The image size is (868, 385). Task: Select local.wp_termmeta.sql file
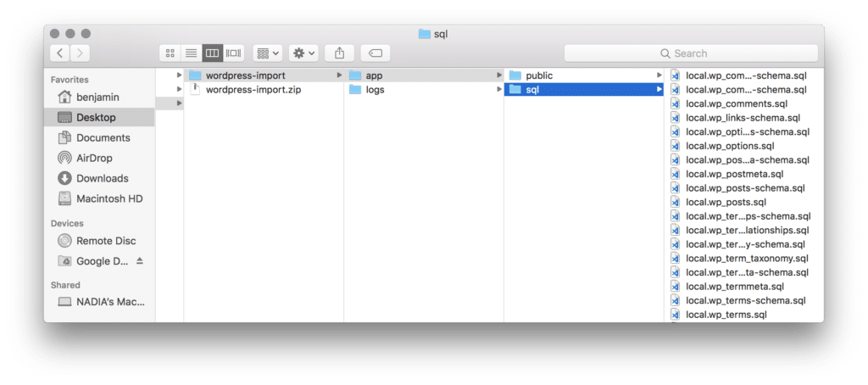(x=744, y=287)
